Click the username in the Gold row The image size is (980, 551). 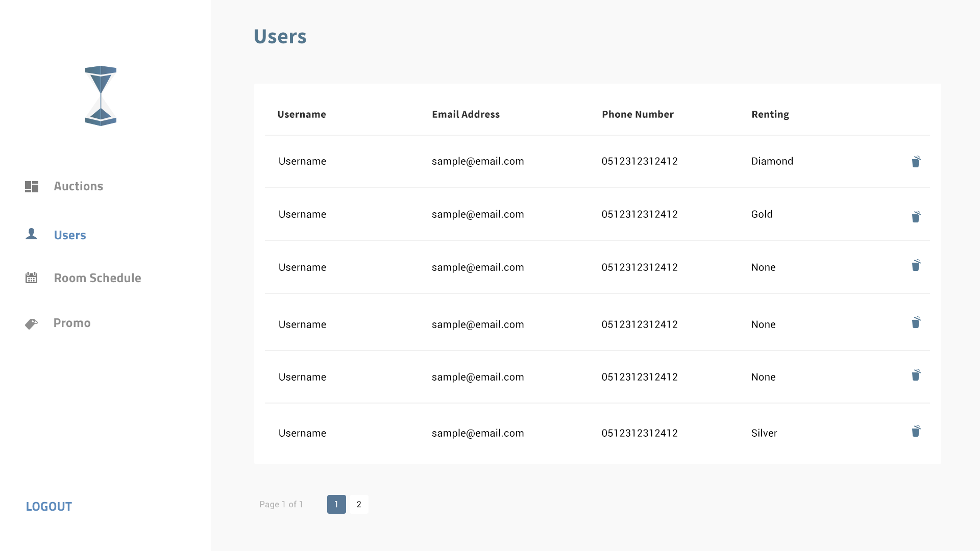302,214
